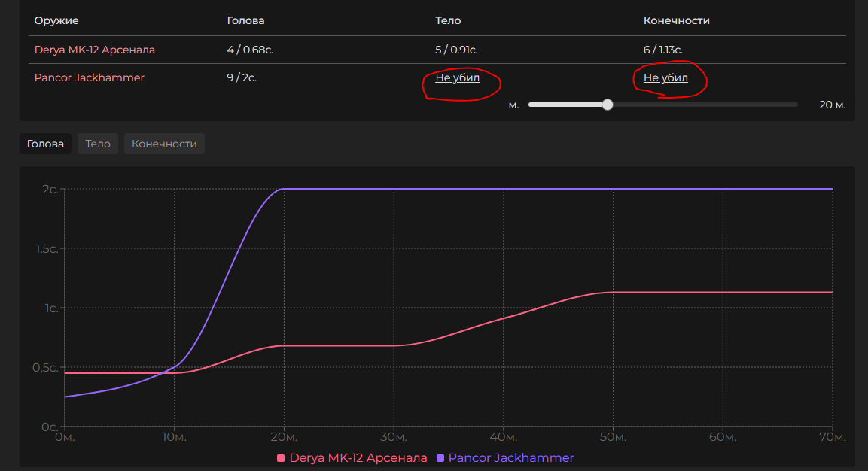Click Derya body value '5 / 0.91с.'
The height and width of the screenshot is (471, 868).
coord(456,50)
